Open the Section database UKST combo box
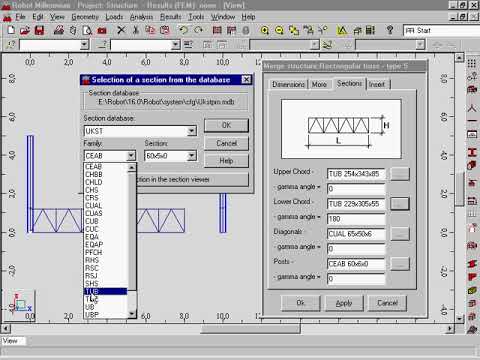This screenshot has width=480, height=360. (140, 131)
